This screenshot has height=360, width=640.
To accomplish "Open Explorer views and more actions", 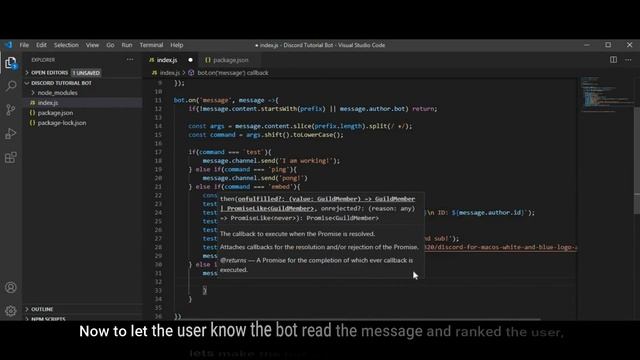I will pos(130,60).
